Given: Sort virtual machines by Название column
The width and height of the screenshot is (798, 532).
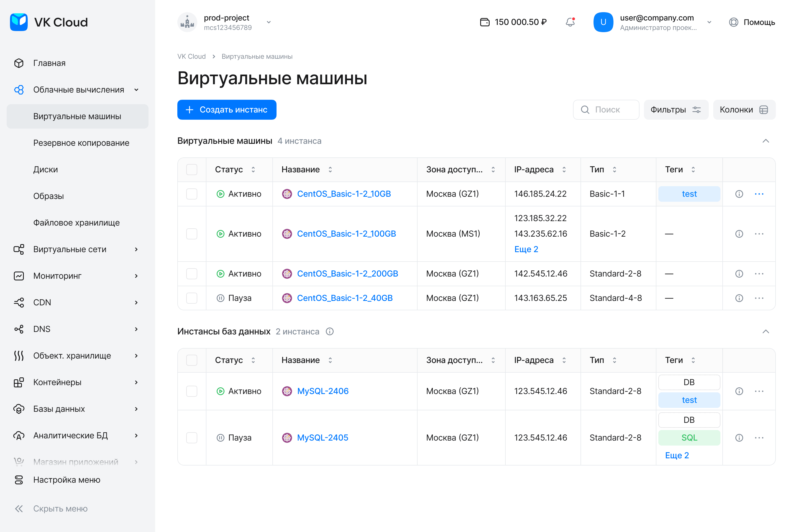Looking at the screenshot, I should (x=330, y=169).
